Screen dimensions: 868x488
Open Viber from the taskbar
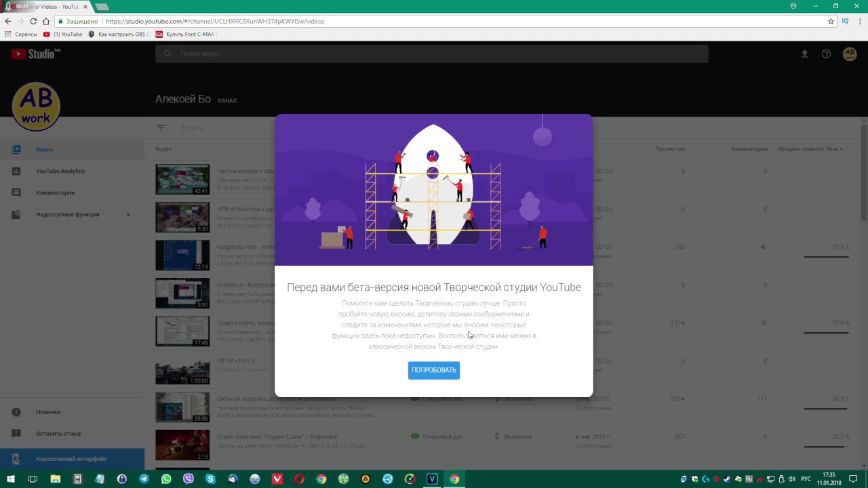(x=189, y=479)
